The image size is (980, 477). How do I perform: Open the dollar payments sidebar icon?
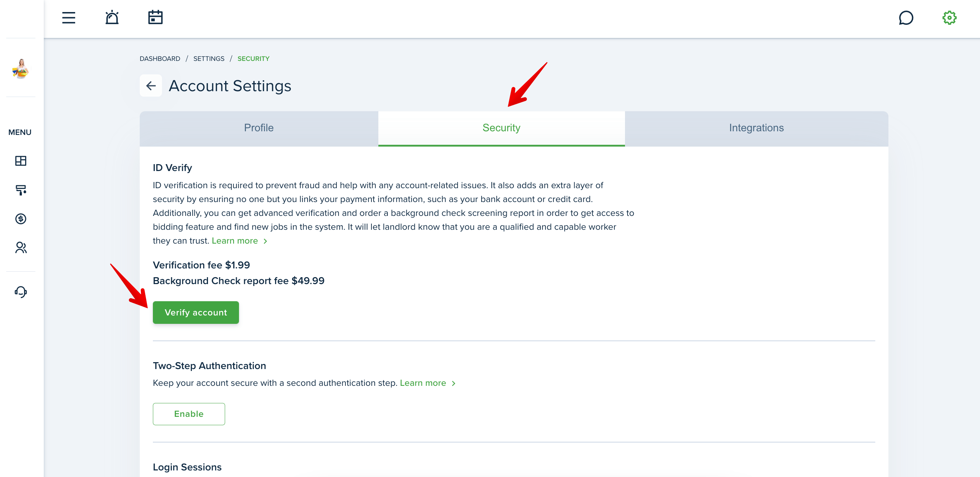point(20,219)
